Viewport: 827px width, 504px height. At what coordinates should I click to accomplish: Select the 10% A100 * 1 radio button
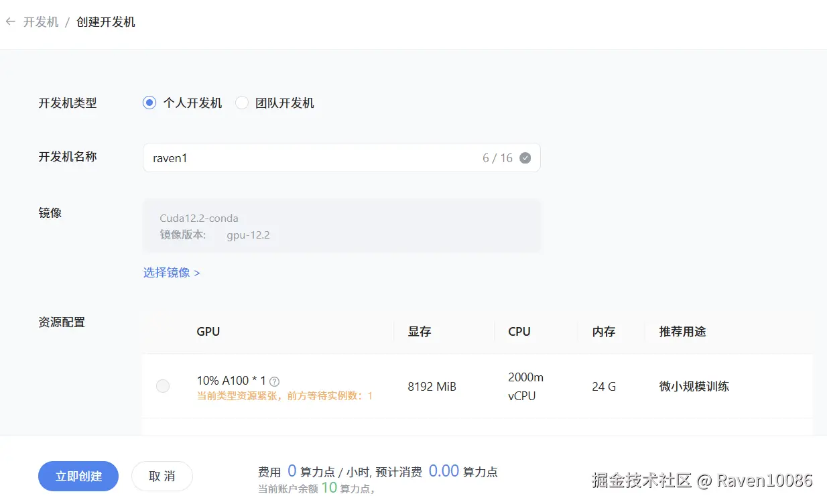(163, 386)
